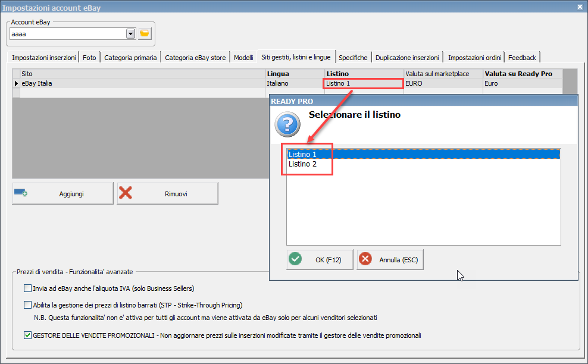Click the 'Listino 1' cell in the grid

(x=364, y=83)
